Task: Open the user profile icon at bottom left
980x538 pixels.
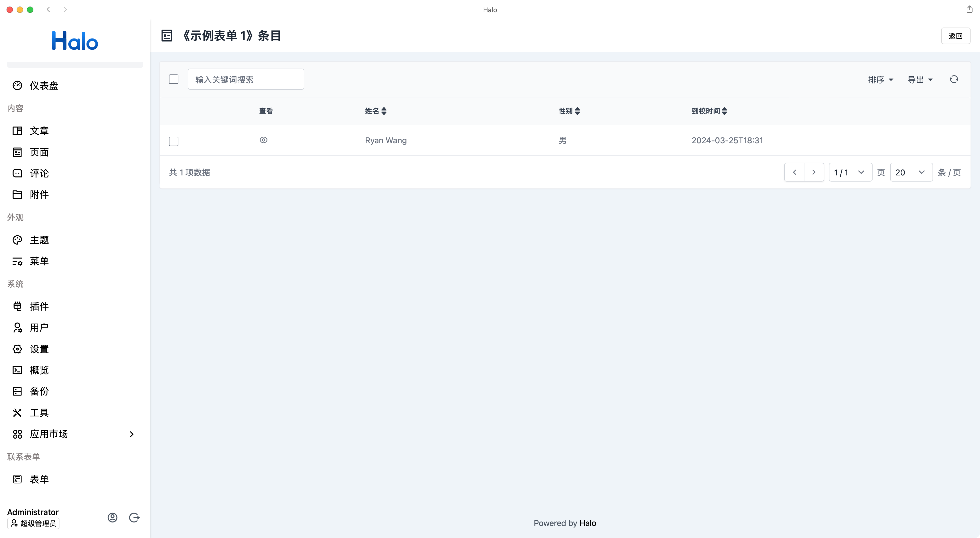Action: 112,517
